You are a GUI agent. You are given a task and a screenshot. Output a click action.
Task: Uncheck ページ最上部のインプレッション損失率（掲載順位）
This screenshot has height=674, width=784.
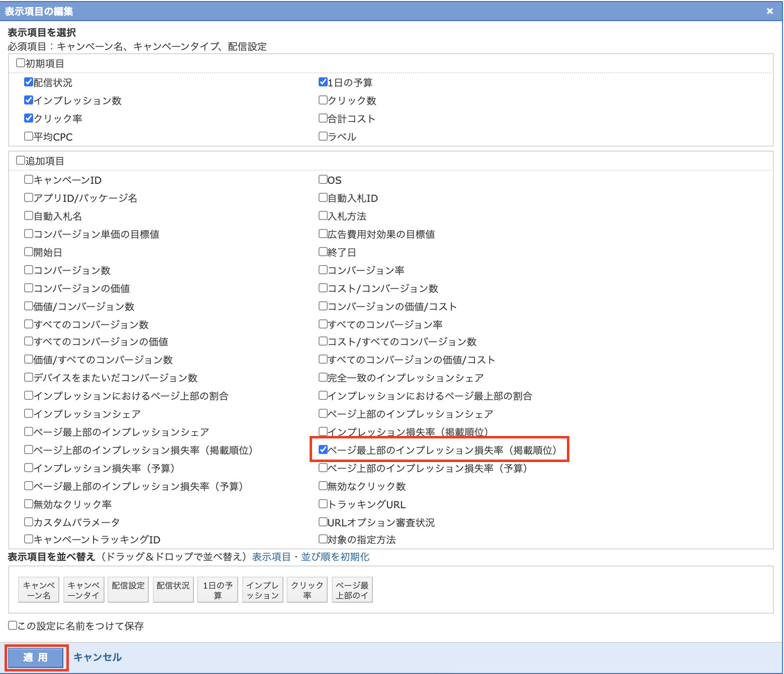(323, 450)
